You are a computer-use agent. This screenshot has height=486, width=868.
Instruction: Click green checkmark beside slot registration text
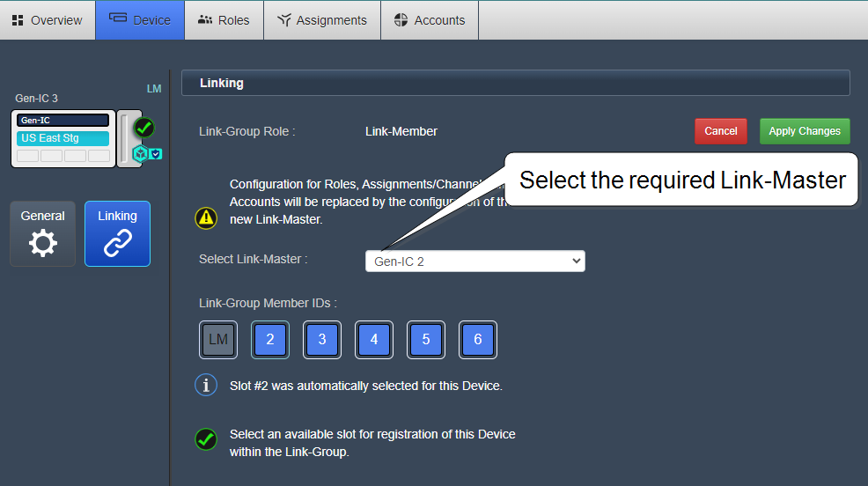206,439
